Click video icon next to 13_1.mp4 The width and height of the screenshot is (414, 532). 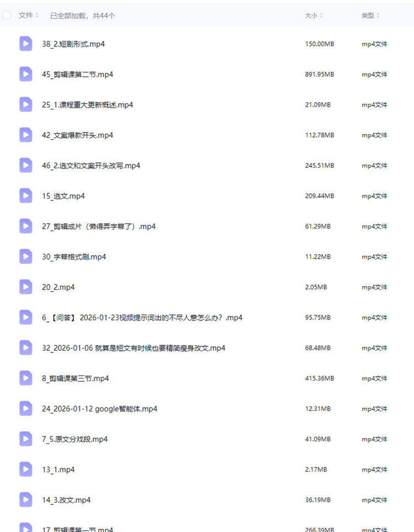[x=26, y=470]
